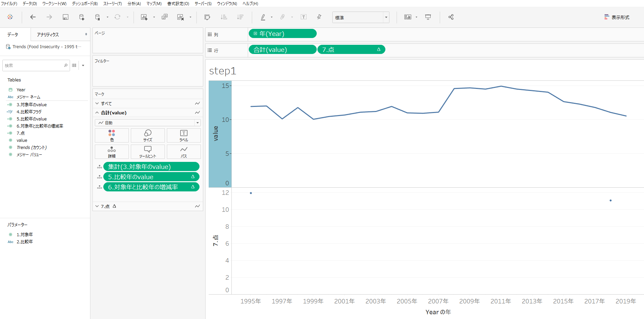The height and width of the screenshot is (319, 644).
Task: Open the ワークシート(W) menu
Action: tap(54, 3)
